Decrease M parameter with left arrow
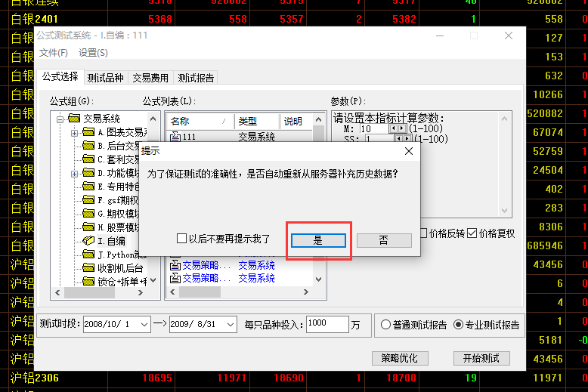The width and height of the screenshot is (588, 392). coord(393,128)
